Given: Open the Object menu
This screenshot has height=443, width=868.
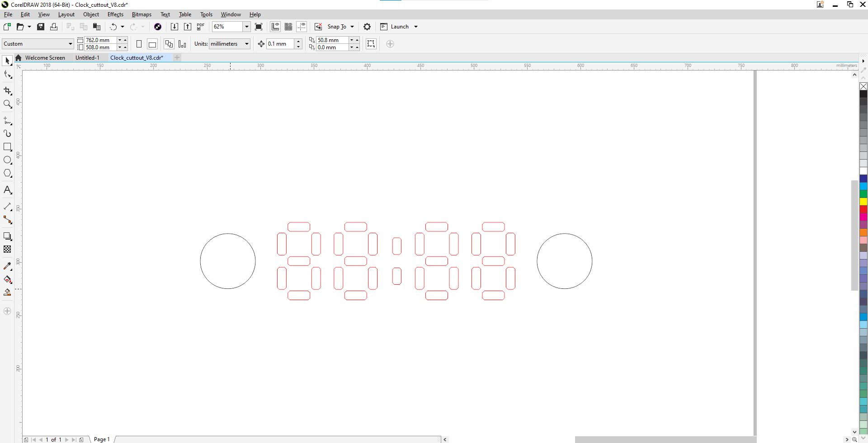Looking at the screenshot, I should (91, 14).
